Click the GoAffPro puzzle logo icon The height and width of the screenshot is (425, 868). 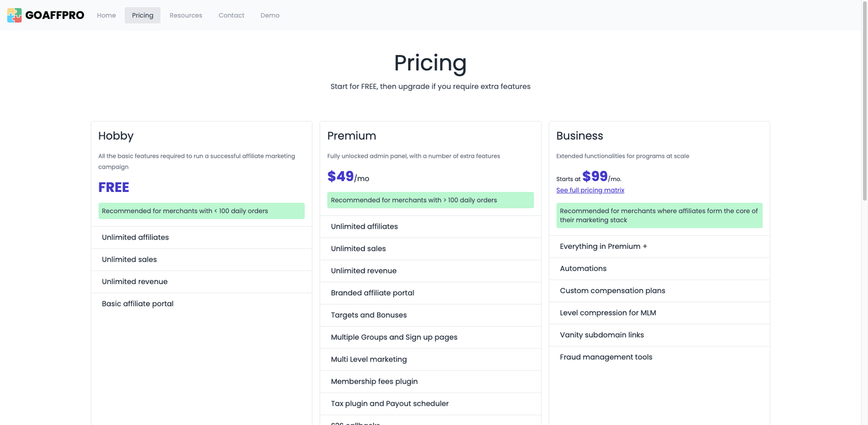(x=15, y=15)
